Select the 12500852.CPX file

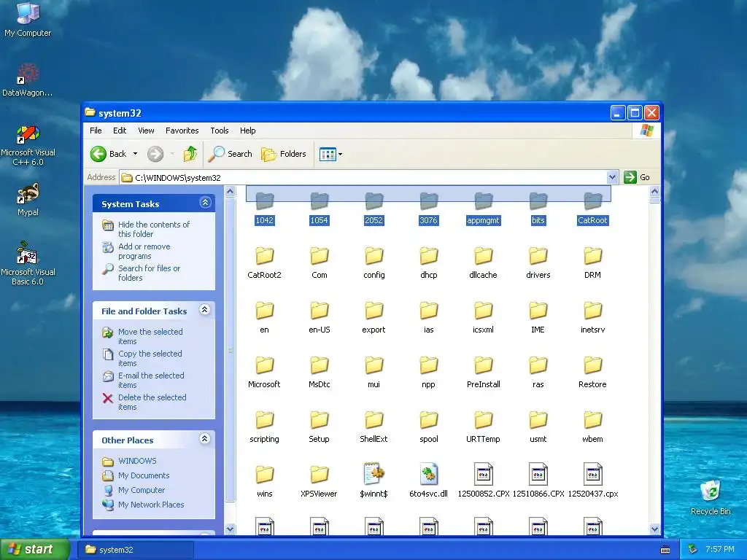483,480
